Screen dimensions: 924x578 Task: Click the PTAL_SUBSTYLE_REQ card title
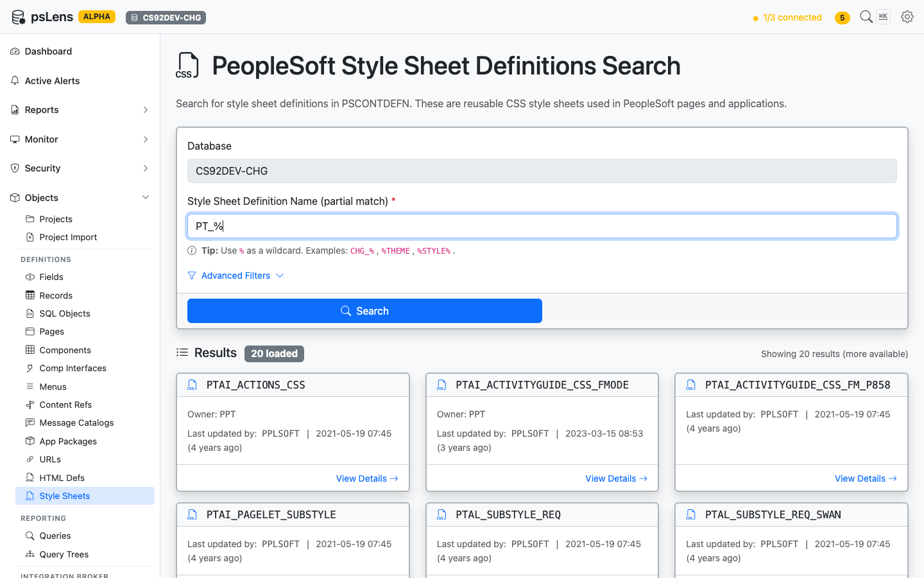508,514
